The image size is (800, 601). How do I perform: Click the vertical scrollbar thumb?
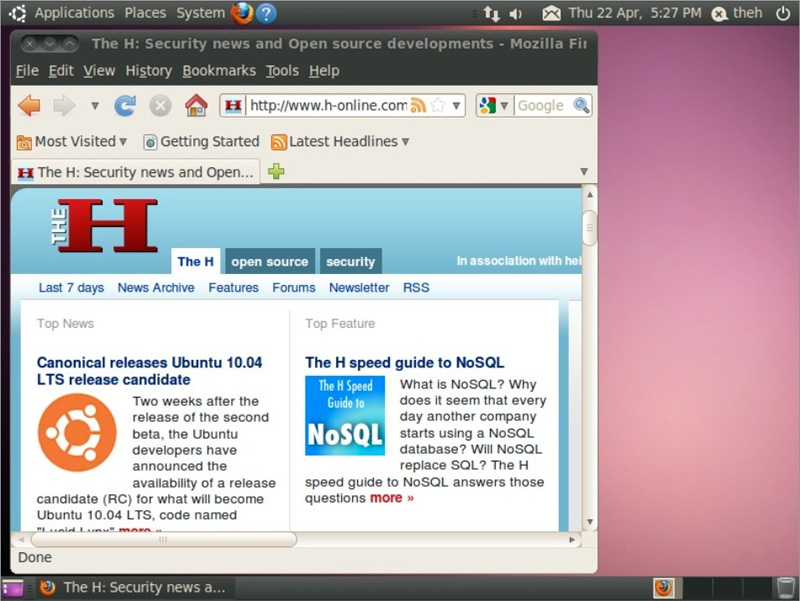coord(589,228)
